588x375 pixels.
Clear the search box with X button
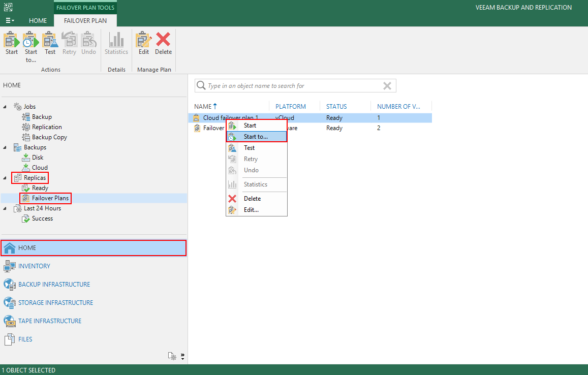(x=387, y=86)
